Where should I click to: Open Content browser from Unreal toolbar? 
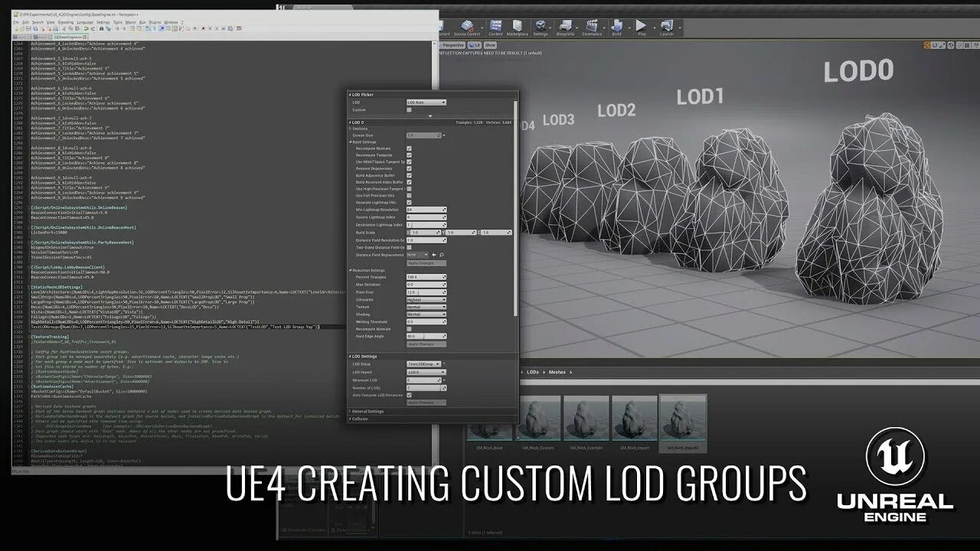point(496,28)
